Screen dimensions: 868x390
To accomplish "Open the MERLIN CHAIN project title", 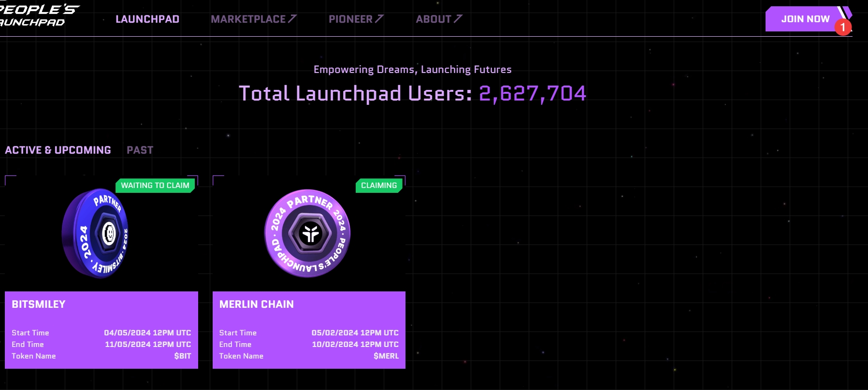I will pos(257,304).
